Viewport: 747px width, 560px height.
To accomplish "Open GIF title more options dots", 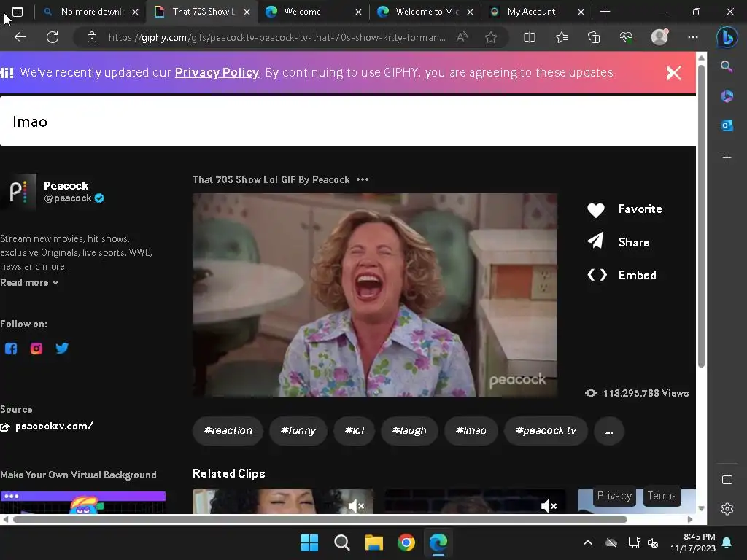I will tap(363, 179).
